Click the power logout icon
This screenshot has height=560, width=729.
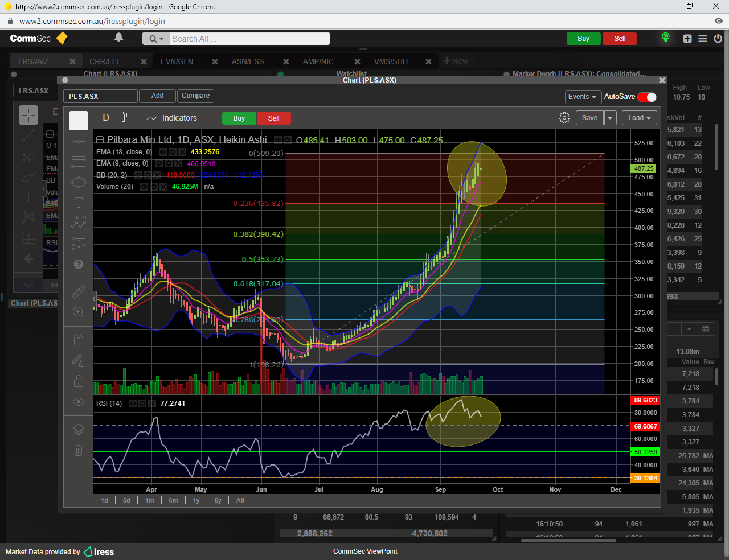coord(718,39)
